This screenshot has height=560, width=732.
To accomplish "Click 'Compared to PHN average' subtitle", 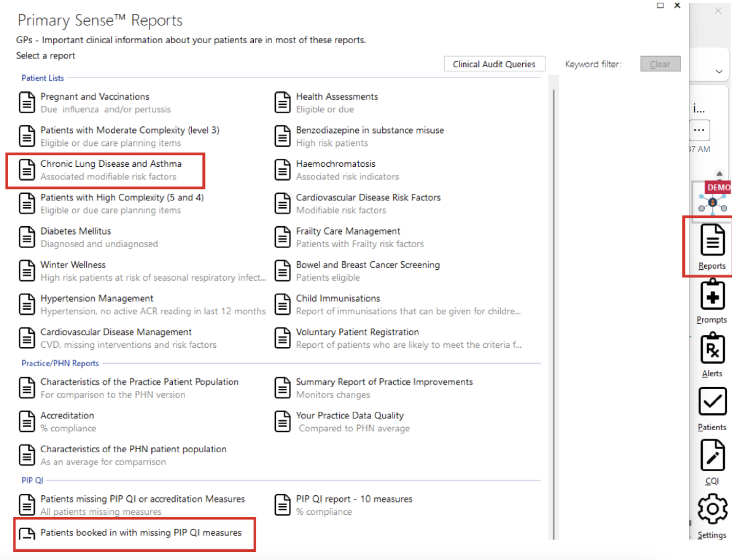I will 354,428.
